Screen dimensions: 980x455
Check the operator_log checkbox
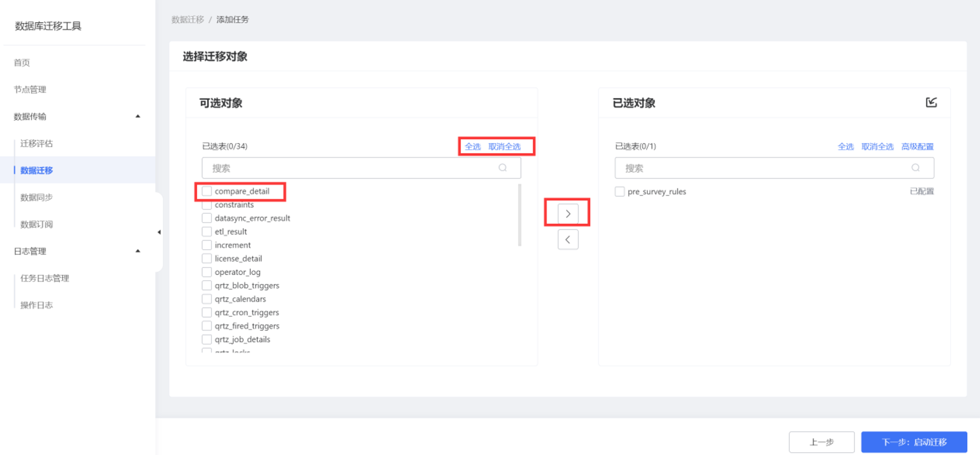tap(207, 272)
